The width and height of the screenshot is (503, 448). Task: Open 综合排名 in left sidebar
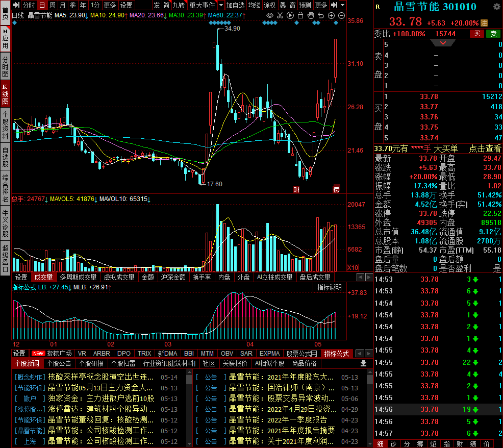pos(6,188)
